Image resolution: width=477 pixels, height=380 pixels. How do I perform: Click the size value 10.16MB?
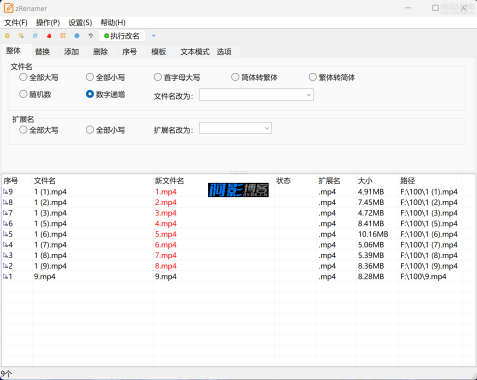point(373,234)
